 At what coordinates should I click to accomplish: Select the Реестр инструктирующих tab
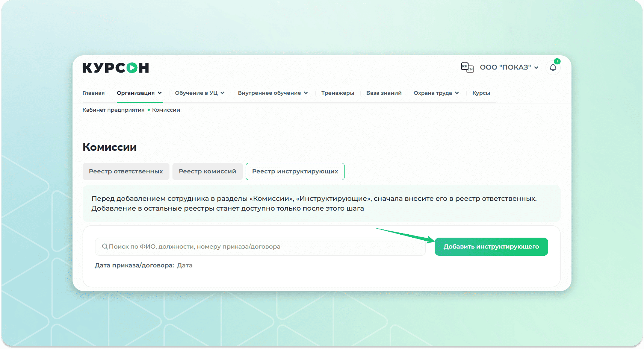295,171
